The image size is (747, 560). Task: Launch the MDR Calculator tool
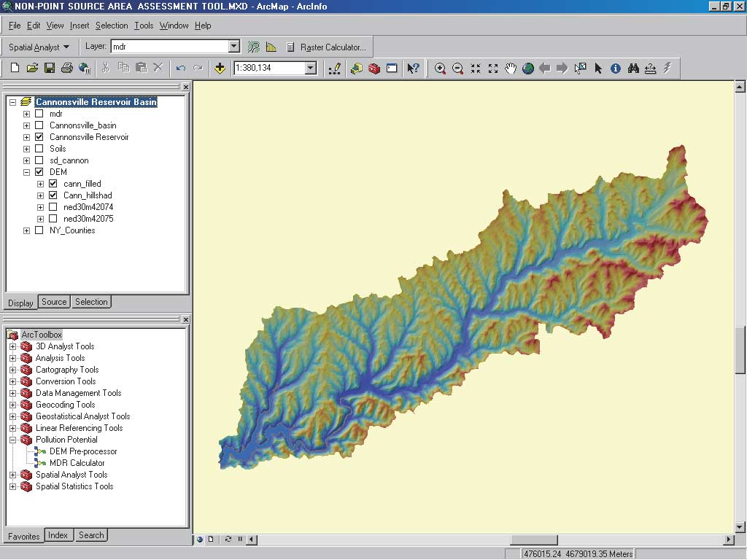pos(77,463)
